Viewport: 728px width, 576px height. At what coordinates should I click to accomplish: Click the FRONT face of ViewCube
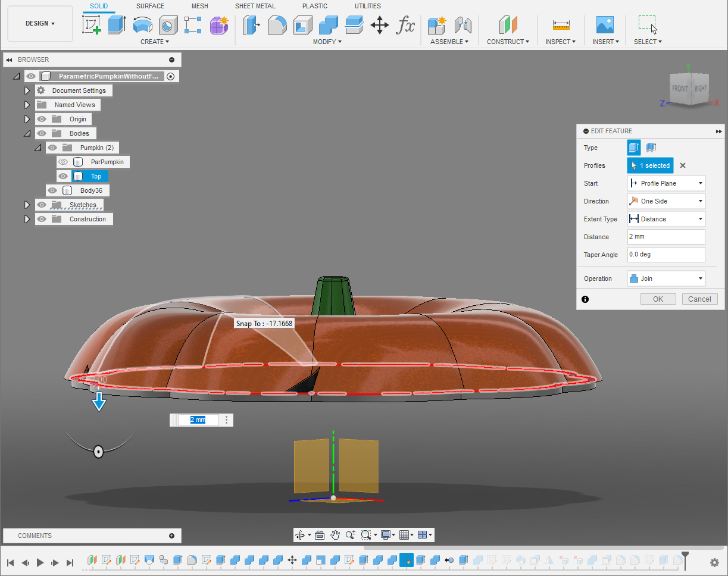coord(680,89)
